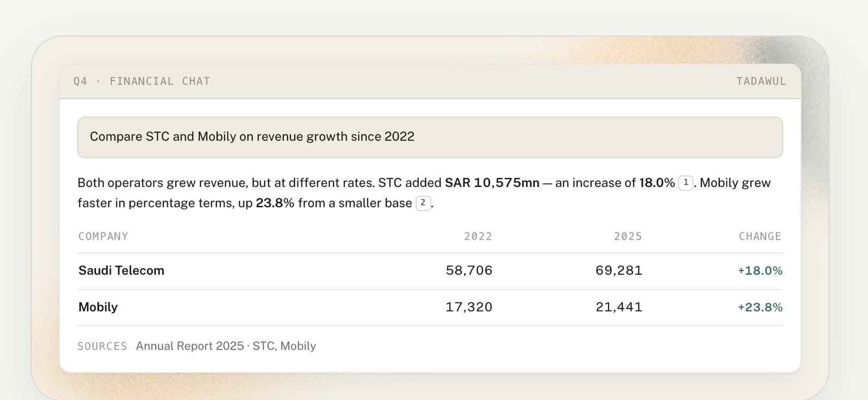Sort by the COMPANY column header

click(x=103, y=236)
